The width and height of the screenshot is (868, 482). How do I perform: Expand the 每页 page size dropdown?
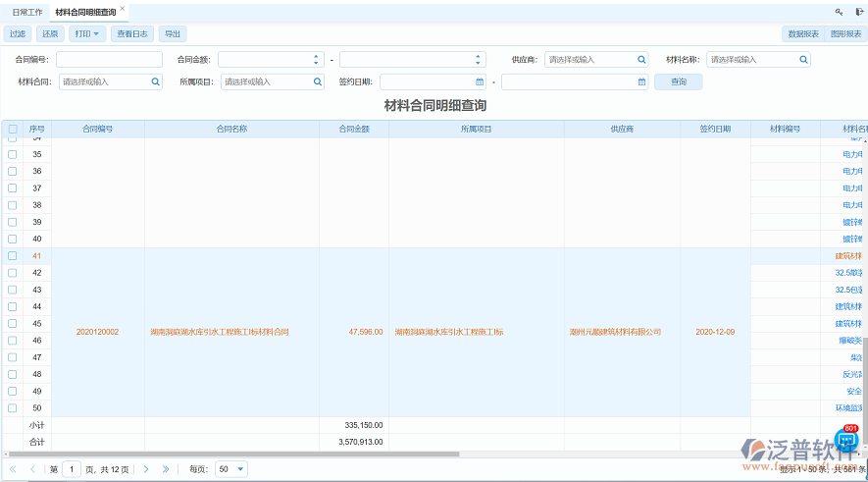pyautogui.click(x=241, y=469)
